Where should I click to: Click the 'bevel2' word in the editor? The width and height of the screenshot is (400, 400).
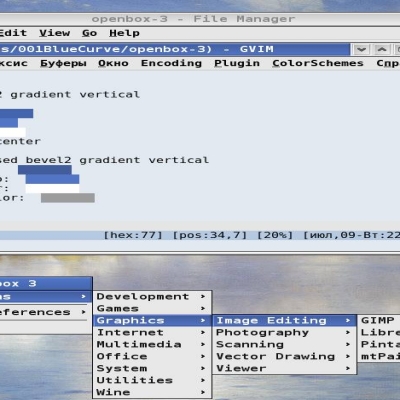[49, 160]
